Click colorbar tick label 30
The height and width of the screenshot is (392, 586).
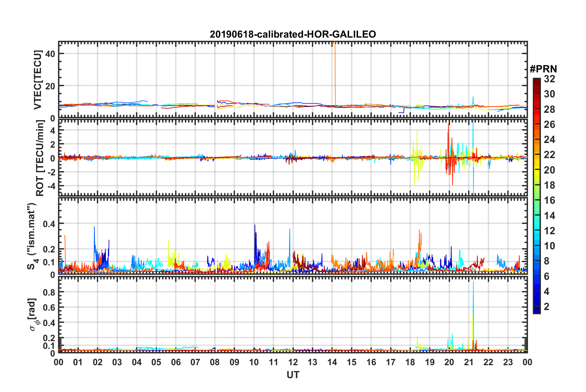549,94
